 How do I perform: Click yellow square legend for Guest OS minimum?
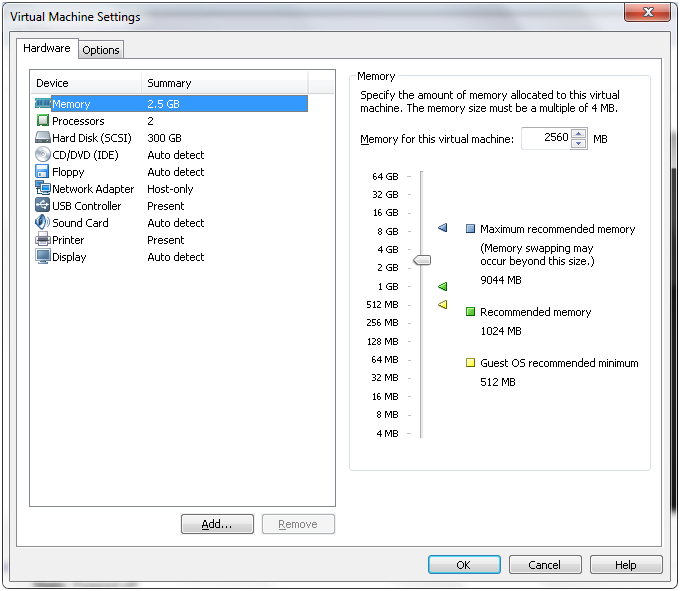(470, 362)
